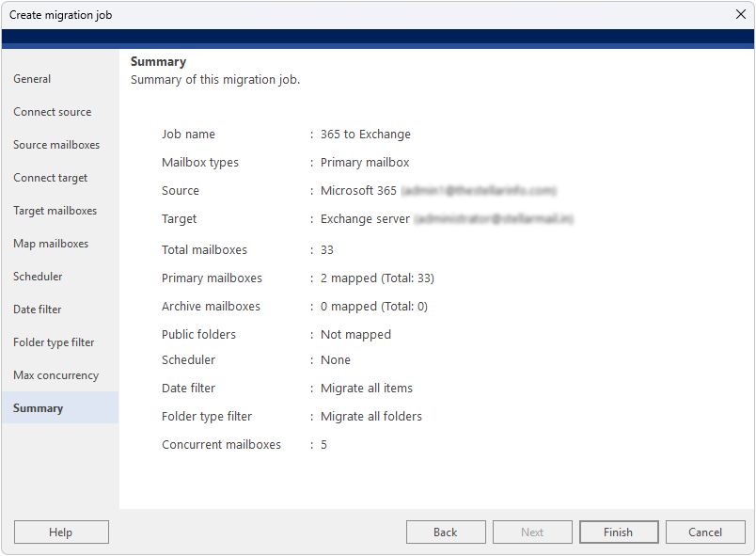Open Map mailboxes step
Screen dimensions: 756x556
point(51,244)
